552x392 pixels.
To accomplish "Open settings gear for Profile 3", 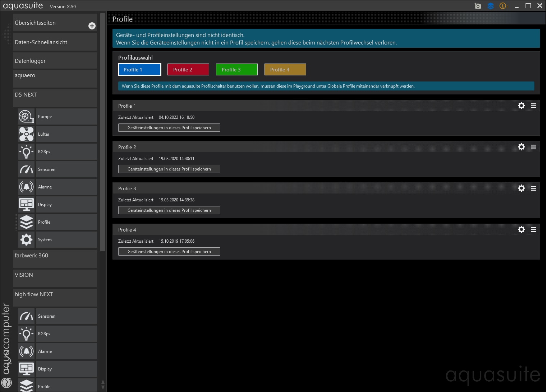I will click(521, 188).
